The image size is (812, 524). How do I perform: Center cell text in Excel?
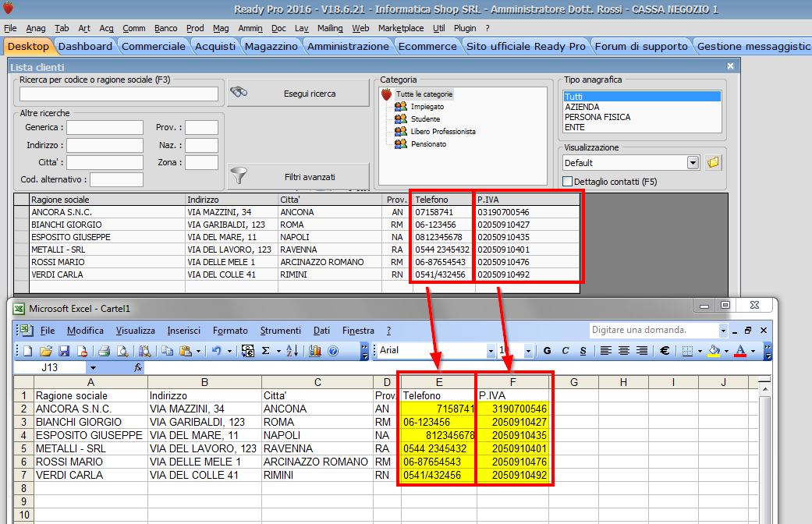(623, 351)
